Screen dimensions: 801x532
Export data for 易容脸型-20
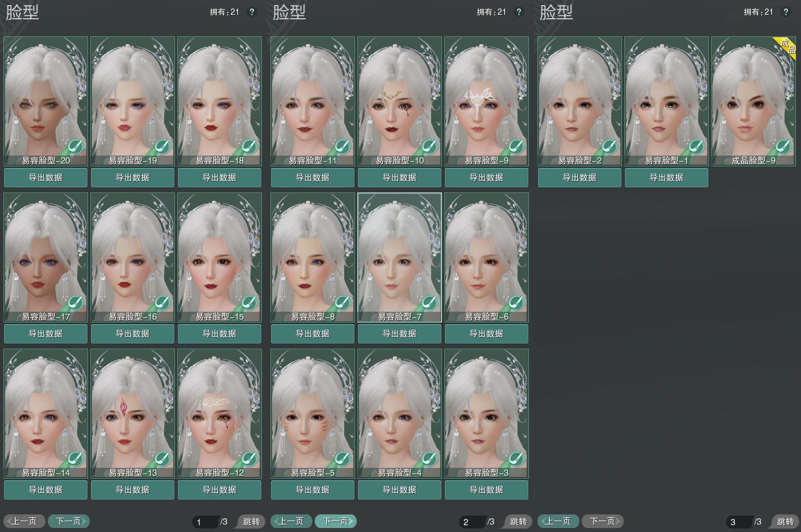pyautogui.click(x=46, y=178)
